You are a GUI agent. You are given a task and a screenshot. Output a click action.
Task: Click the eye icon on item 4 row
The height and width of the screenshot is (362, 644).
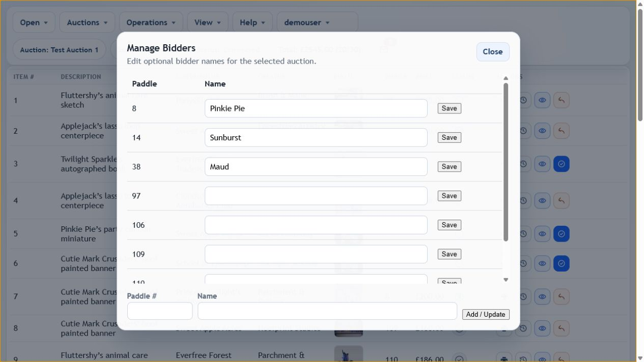pyautogui.click(x=542, y=201)
